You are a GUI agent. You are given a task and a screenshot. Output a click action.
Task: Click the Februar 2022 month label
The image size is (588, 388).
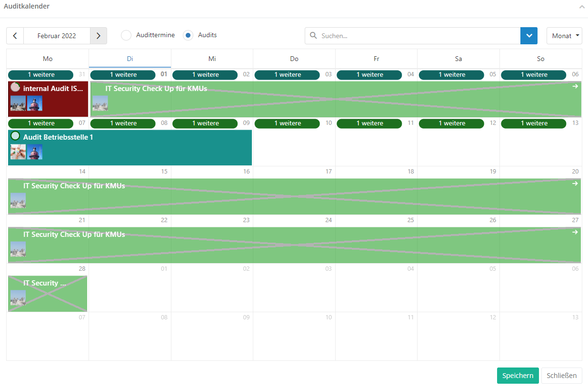pos(57,36)
